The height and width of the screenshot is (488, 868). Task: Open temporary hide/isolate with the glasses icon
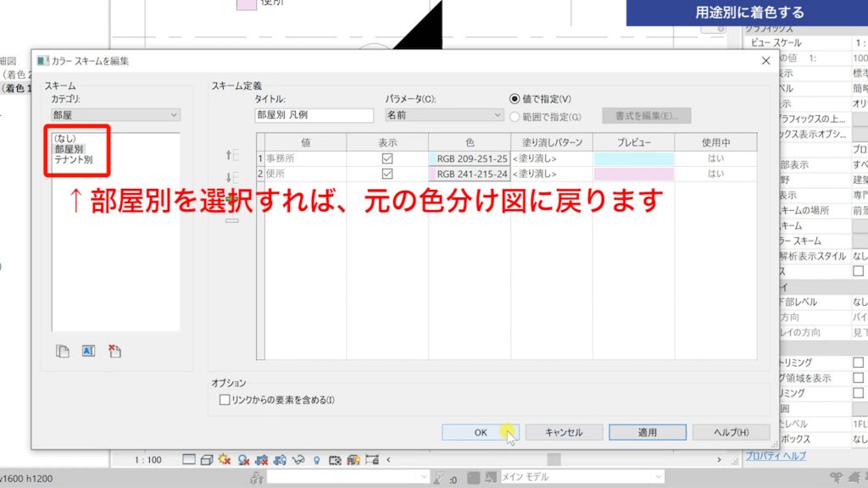point(298,460)
